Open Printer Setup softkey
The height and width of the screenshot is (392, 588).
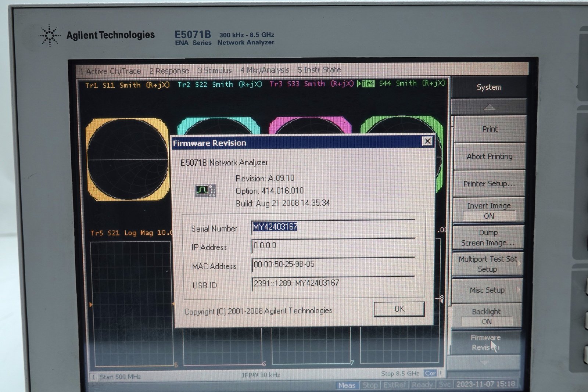[x=489, y=184]
